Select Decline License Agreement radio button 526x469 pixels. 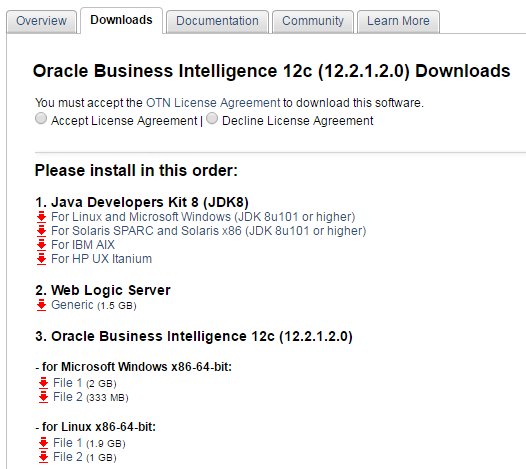212,118
